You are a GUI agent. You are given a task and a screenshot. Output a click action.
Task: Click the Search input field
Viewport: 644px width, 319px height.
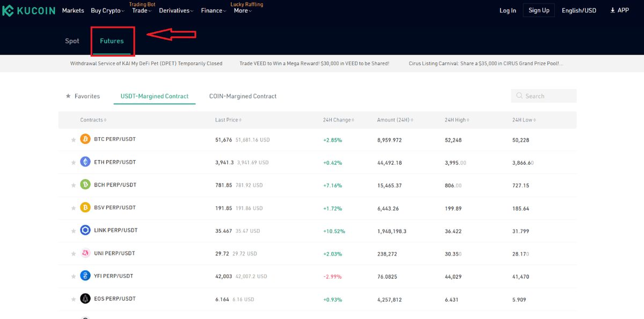click(544, 96)
